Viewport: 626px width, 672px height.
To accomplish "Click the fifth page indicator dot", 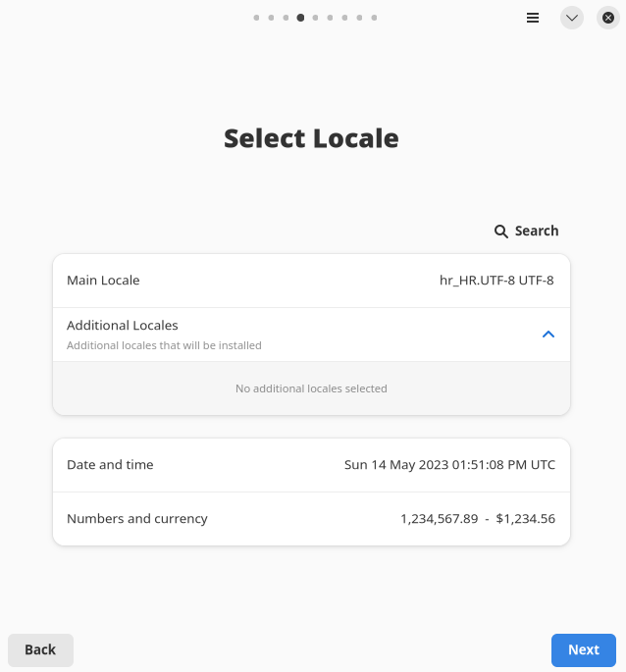I will click(x=315, y=18).
